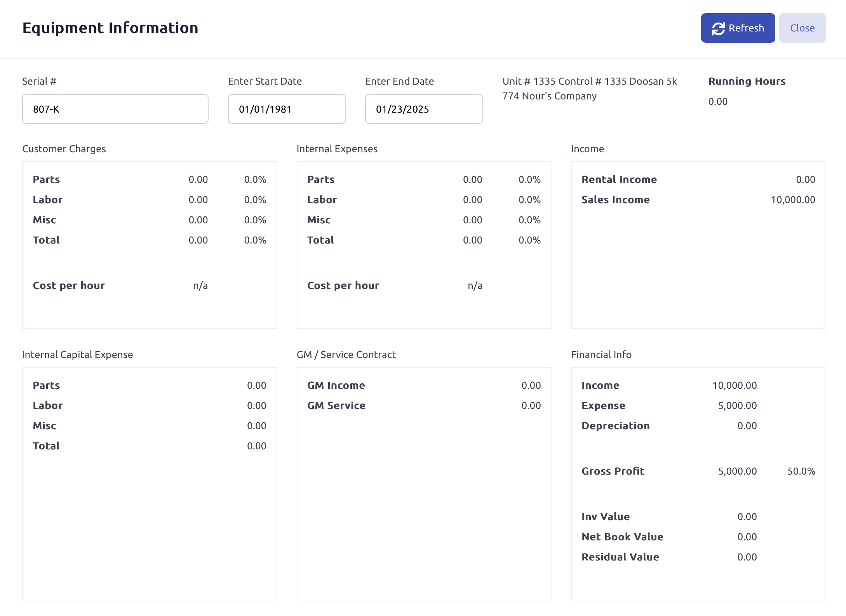Viewport: 846px width, 616px height.
Task: Click the Financial Info Expense value
Action: [x=737, y=406]
